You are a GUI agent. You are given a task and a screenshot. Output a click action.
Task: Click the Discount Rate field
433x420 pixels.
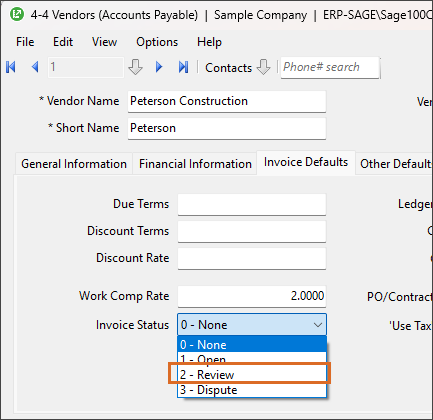252,258
